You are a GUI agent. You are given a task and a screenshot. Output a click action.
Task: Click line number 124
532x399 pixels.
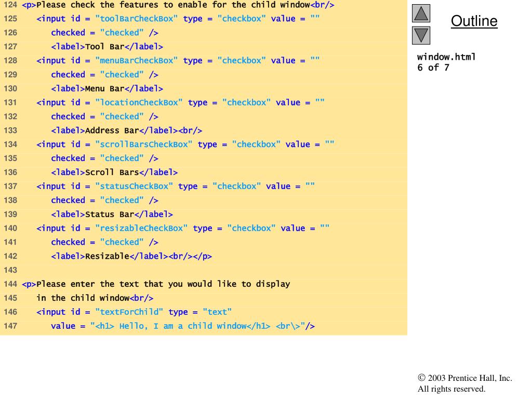pos(10,5)
